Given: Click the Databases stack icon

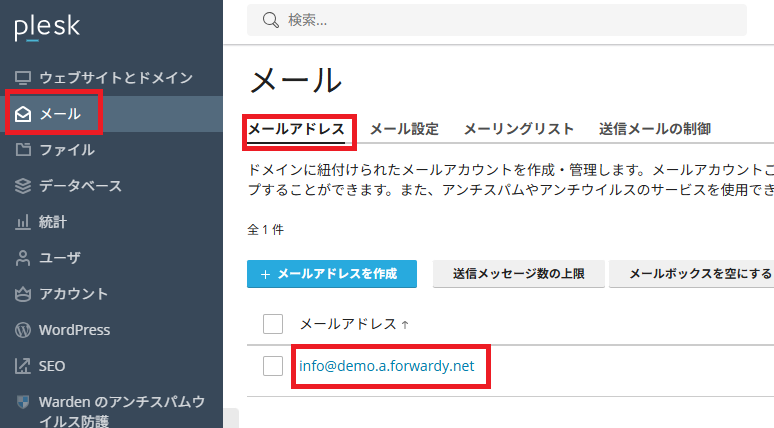Looking at the screenshot, I should pos(23,186).
